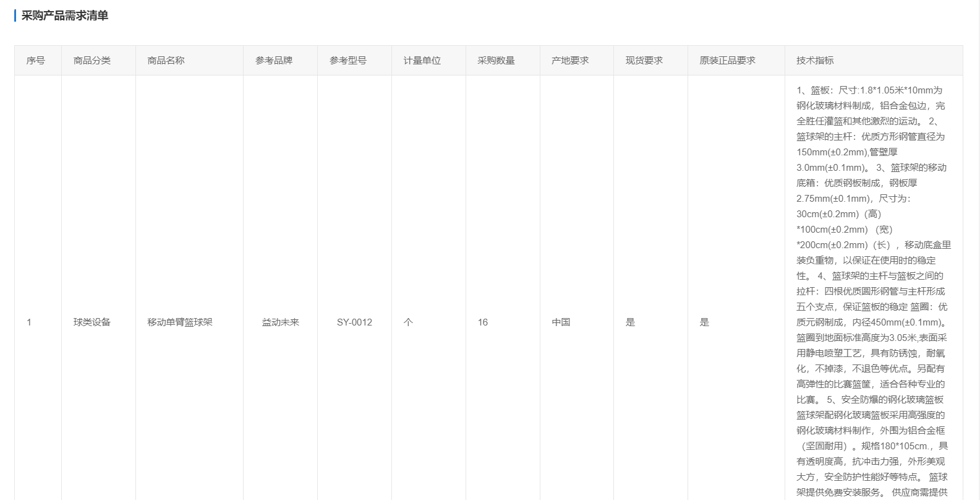Select the 参考品牌 column header
Image resolution: width=980 pixels, height=500 pixels.
(x=274, y=61)
